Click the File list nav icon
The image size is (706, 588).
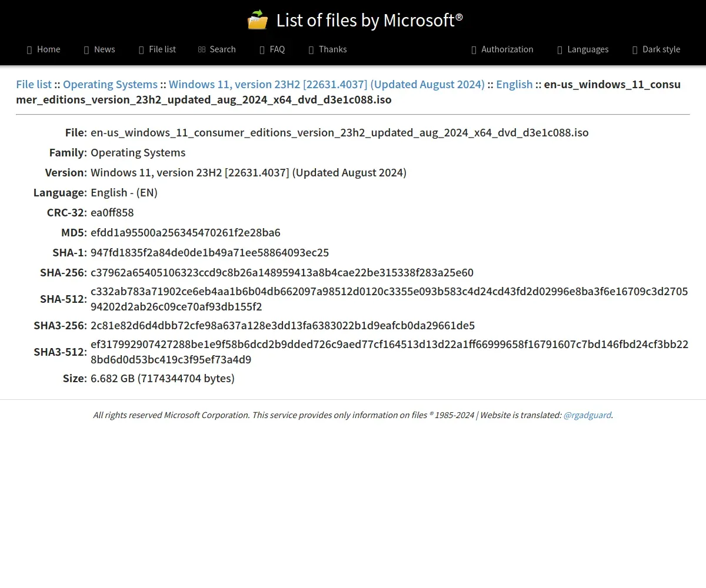pyautogui.click(x=141, y=50)
